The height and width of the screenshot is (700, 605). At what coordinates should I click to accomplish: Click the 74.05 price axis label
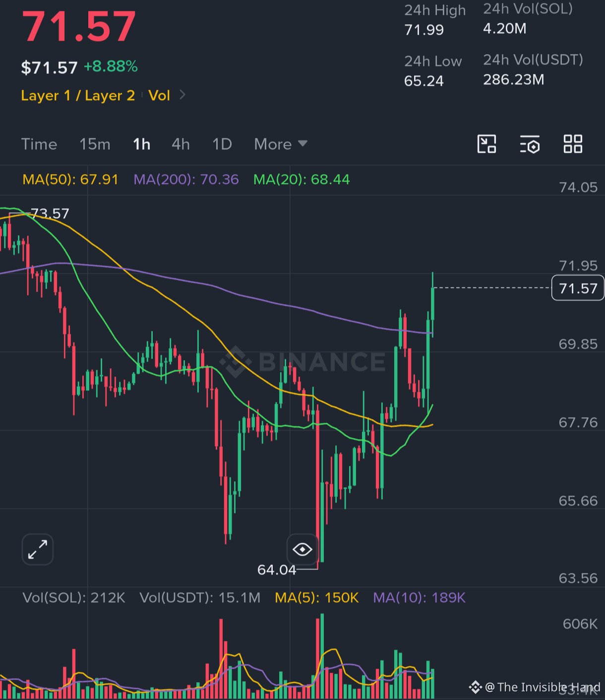(578, 187)
